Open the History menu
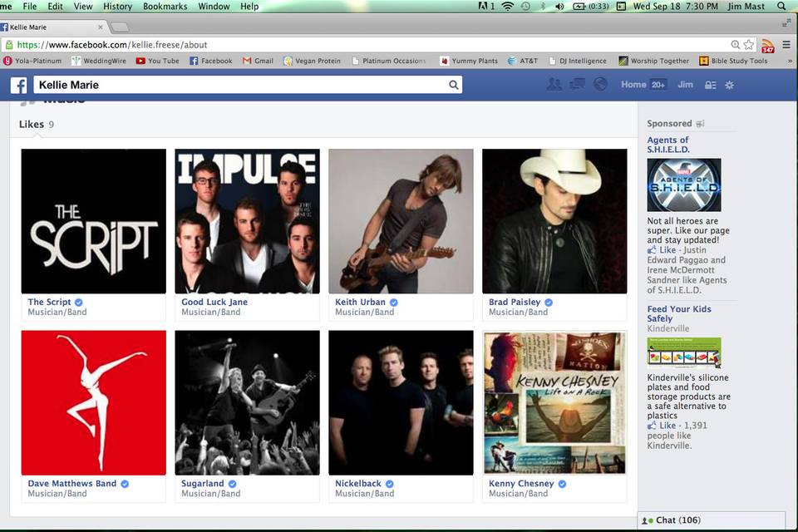798x532 pixels. pos(117,6)
